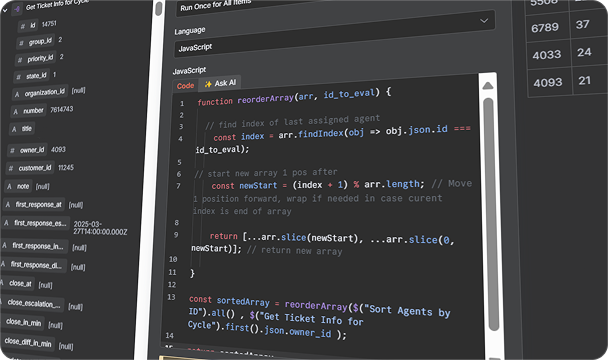608x360 pixels.
Task: Click the table cell 21
Action: [585, 81]
